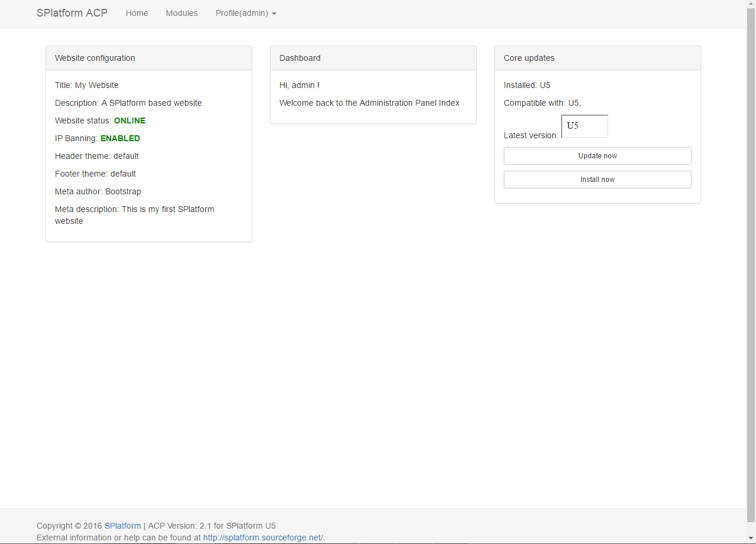The height and width of the screenshot is (544, 756).
Task: Go to the Home page
Action: click(x=137, y=13)
